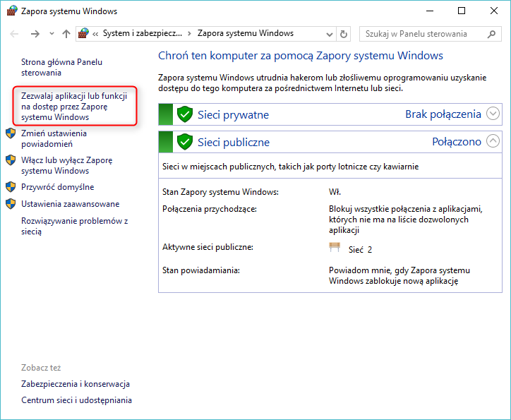
Task: Focus the 'Szukaj w Panelu sterowania' field
Action: pos(425,34)
